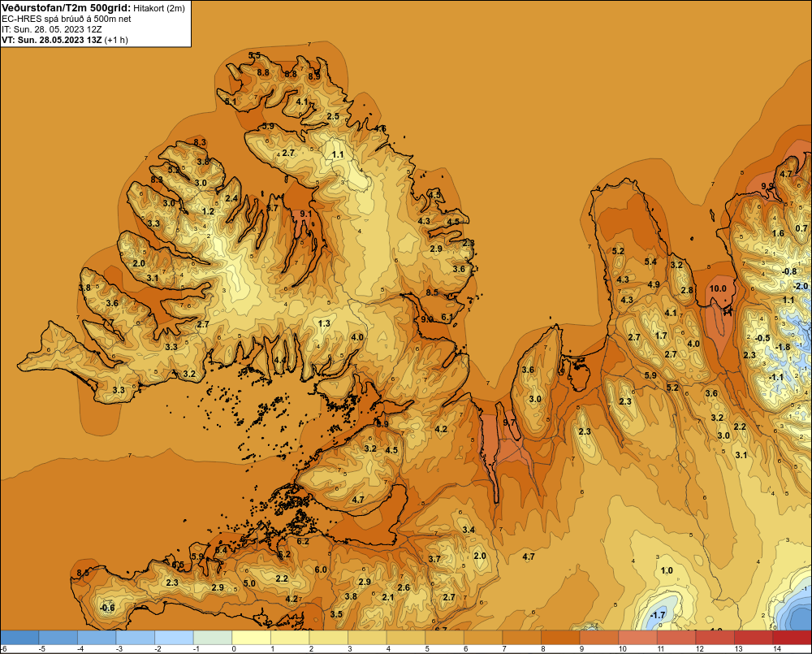
Task: Click the 5.0 temperature value on the map
Action: pyautogui.click(x=249, y=583)
